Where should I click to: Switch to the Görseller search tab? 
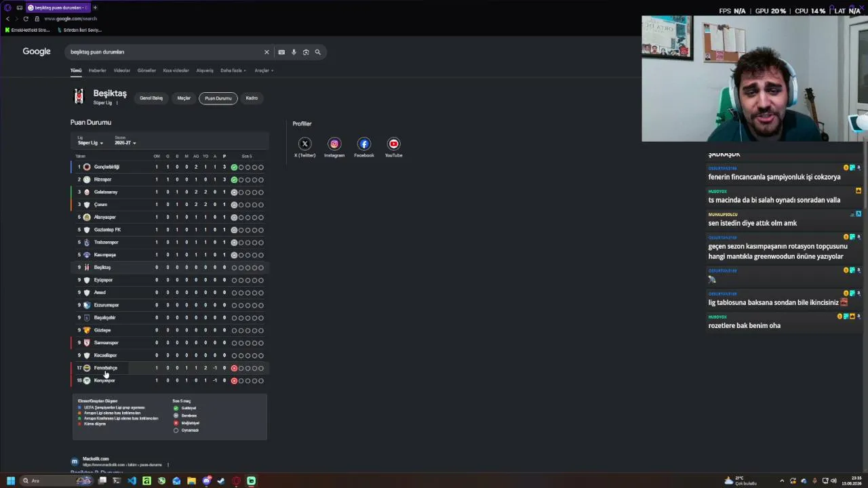pyautogui.click(x=146, y=70)
